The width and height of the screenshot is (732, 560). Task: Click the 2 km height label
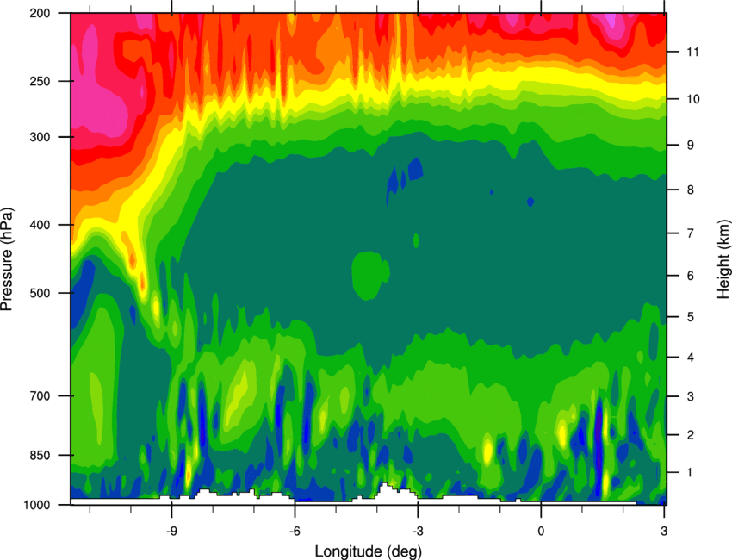coord(690,435)
